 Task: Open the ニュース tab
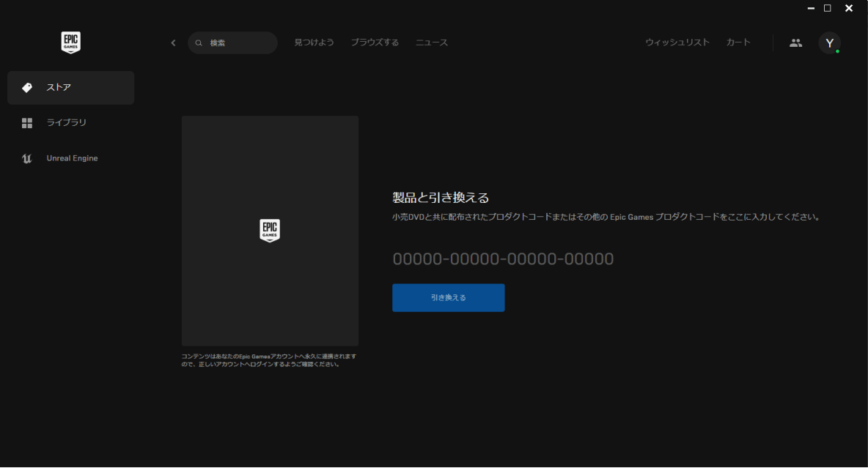[x=432, y=42]
